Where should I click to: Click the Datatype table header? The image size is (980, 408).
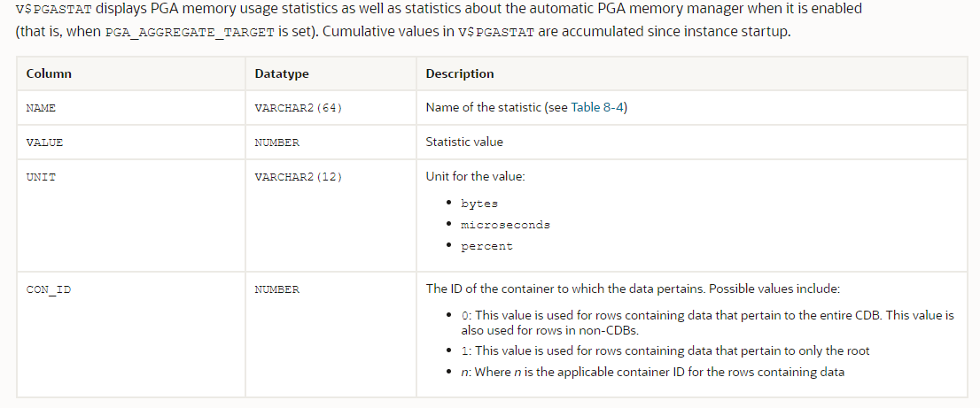tap(281, 73)
